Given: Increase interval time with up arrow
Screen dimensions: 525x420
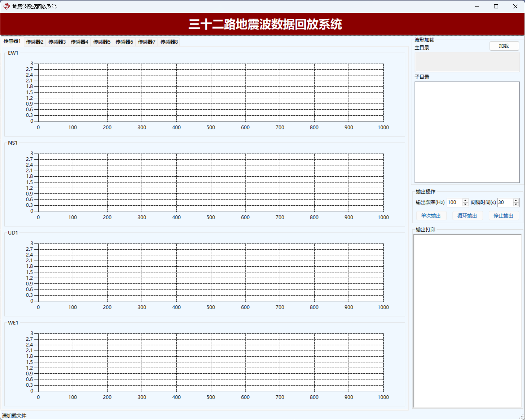Looking at the screenshot, I should point(516,201).
